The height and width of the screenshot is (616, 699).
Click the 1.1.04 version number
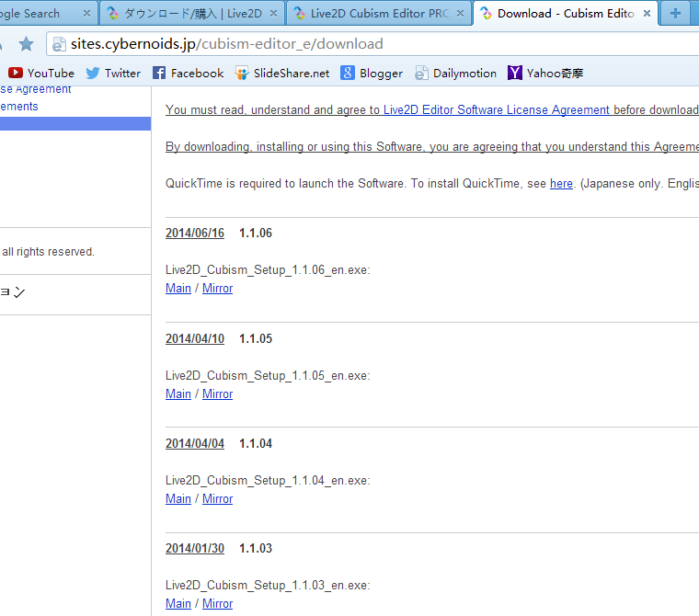pos(256,443)
